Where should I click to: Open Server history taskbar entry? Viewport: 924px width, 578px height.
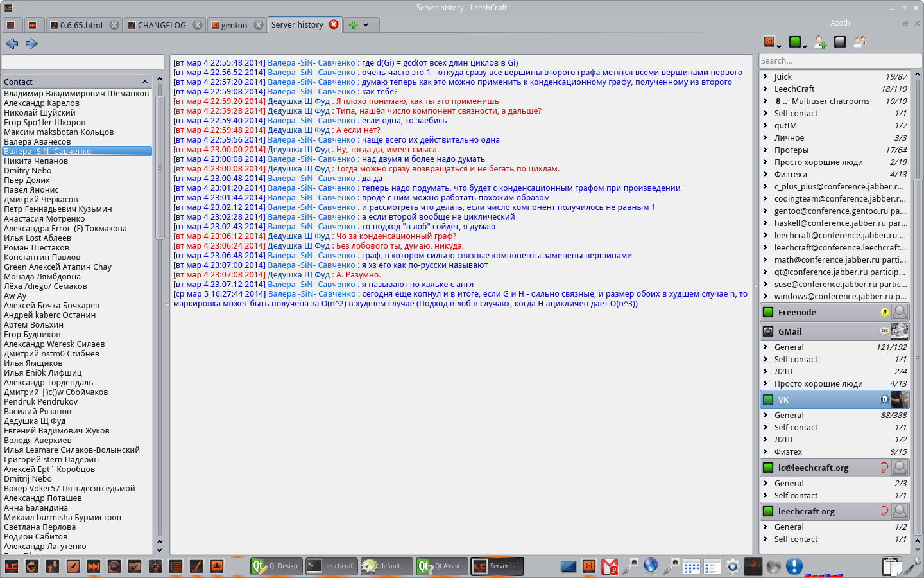(497, 566)
